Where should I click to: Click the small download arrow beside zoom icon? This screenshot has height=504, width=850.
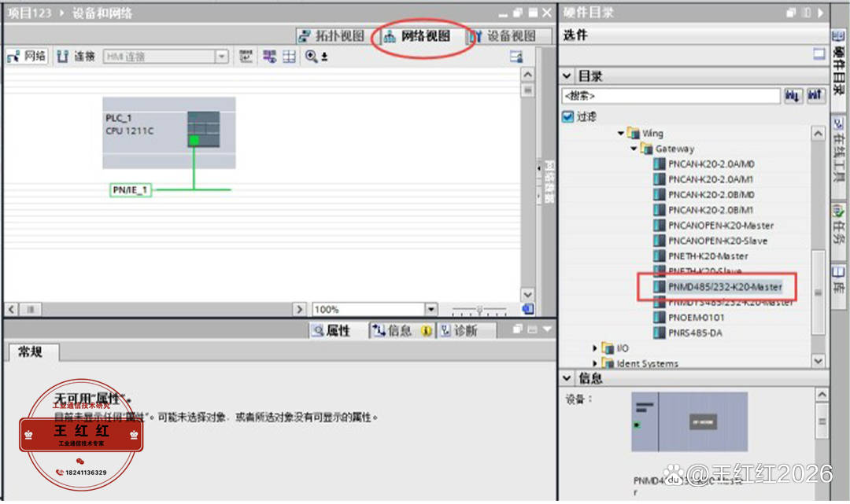(324, 57)
